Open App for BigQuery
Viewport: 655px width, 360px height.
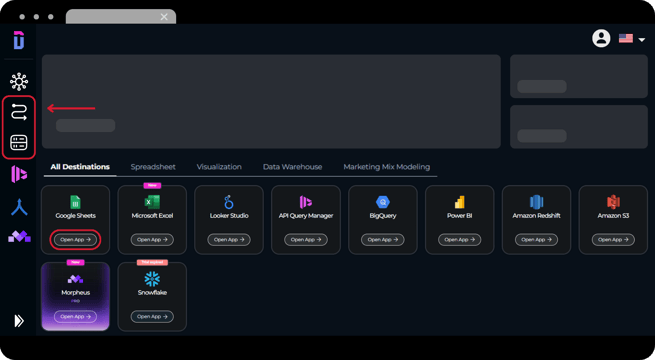383,240
